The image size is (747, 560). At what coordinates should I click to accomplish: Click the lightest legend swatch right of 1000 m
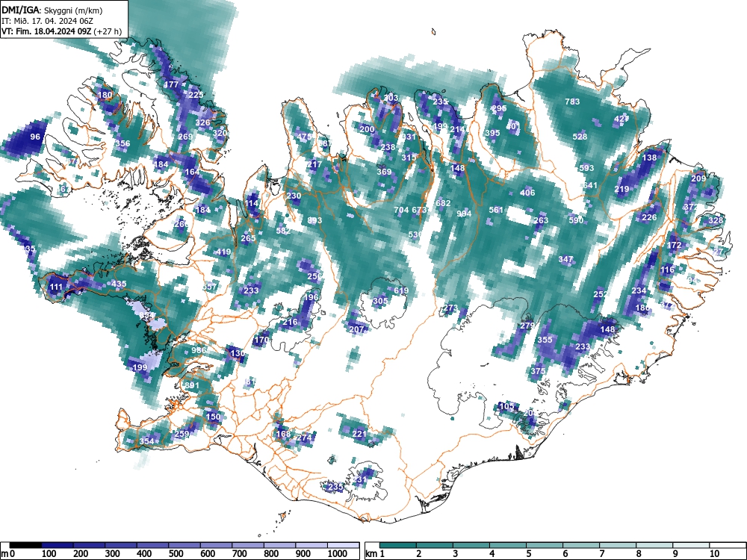(x=344, y=545)
